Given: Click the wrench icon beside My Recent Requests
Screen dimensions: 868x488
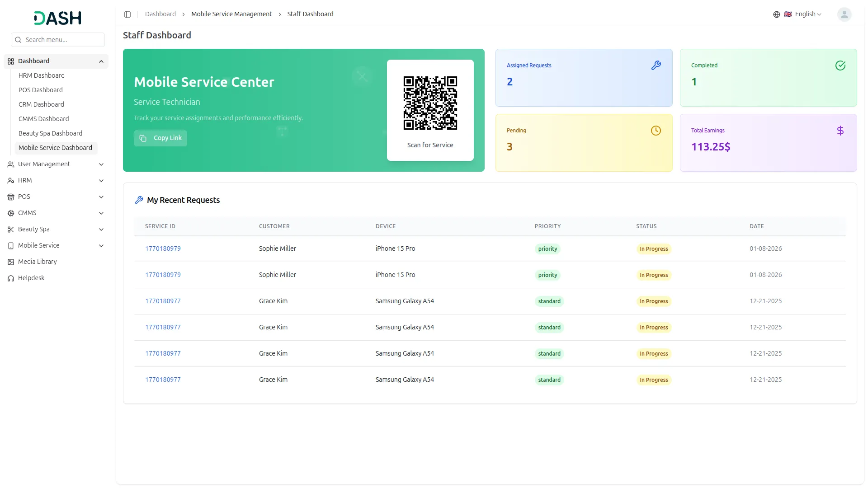Looking at the screenshot, I should pos(139,200).
